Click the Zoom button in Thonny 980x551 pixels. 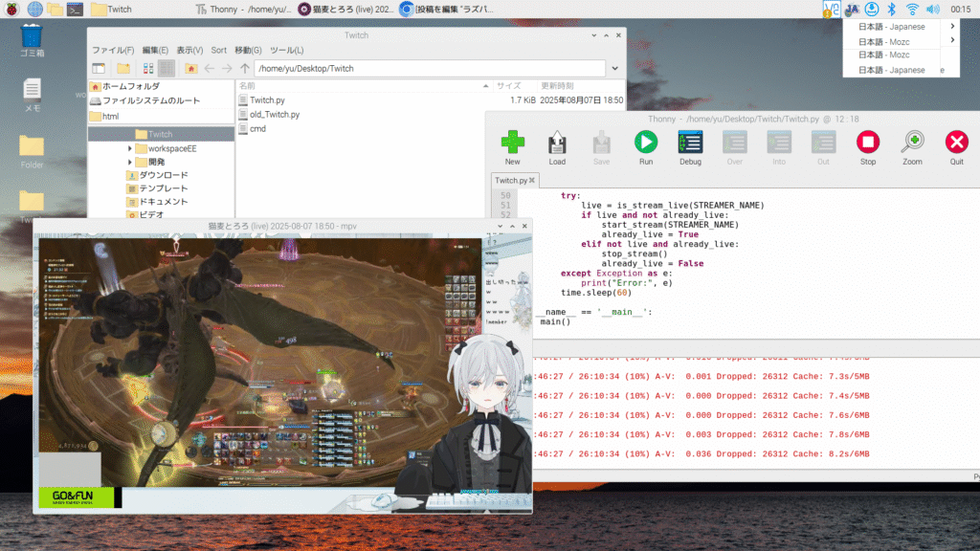[x=912, y=148]
